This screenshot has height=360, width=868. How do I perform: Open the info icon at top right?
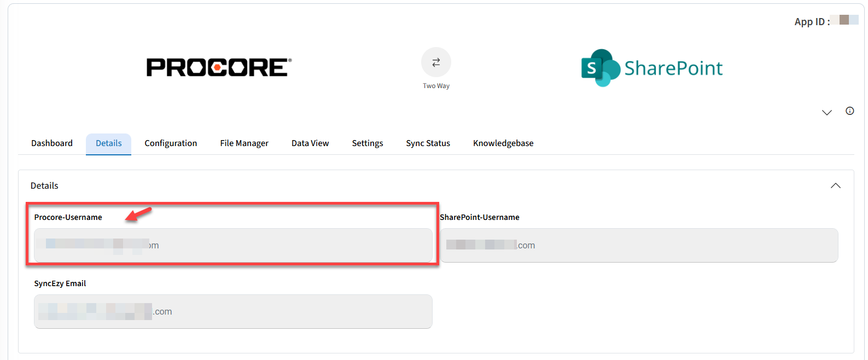point(849,111)
